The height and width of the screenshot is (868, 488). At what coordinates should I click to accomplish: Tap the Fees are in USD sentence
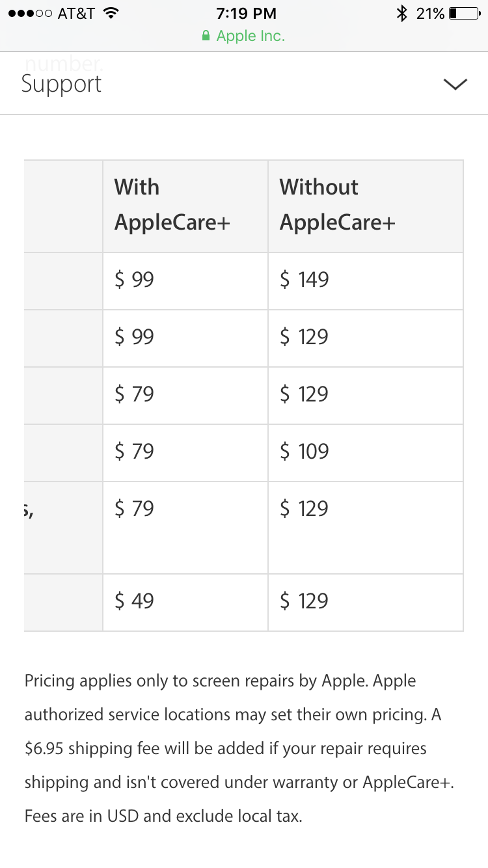(163, 816)
